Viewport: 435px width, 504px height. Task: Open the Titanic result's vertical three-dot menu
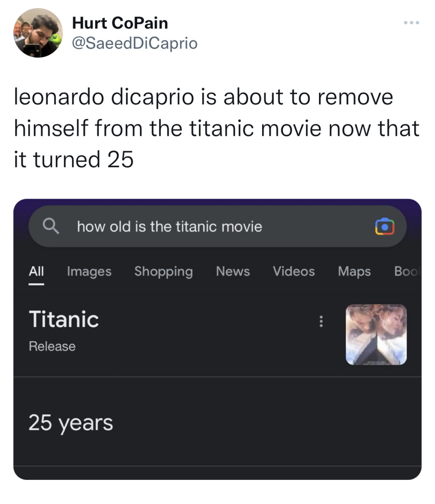coord(321,321)
